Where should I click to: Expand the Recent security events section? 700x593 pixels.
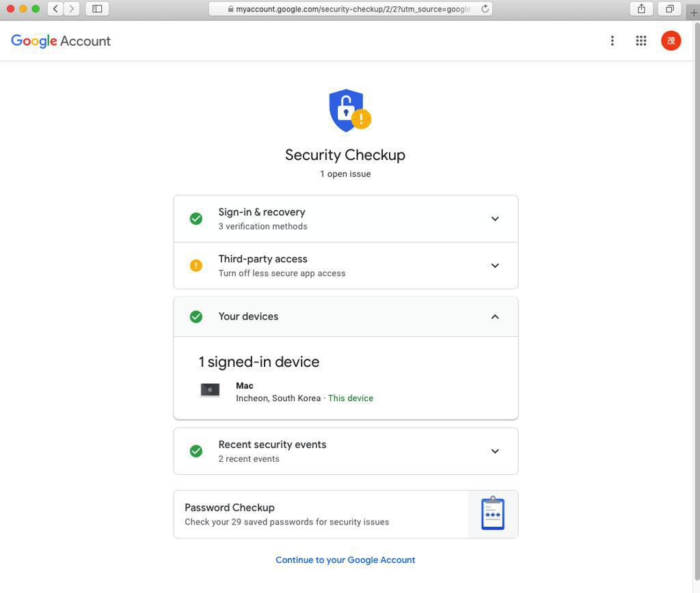495,451
